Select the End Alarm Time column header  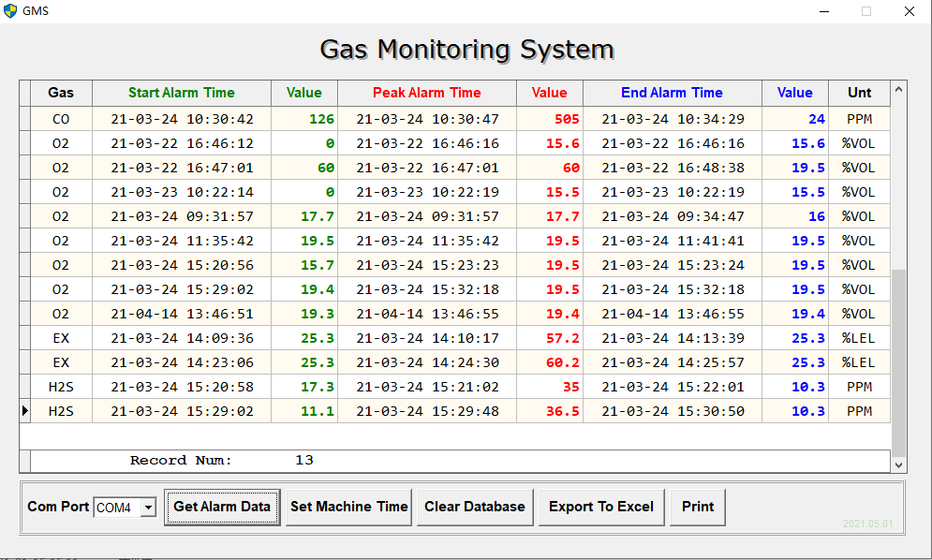point(672,93)
